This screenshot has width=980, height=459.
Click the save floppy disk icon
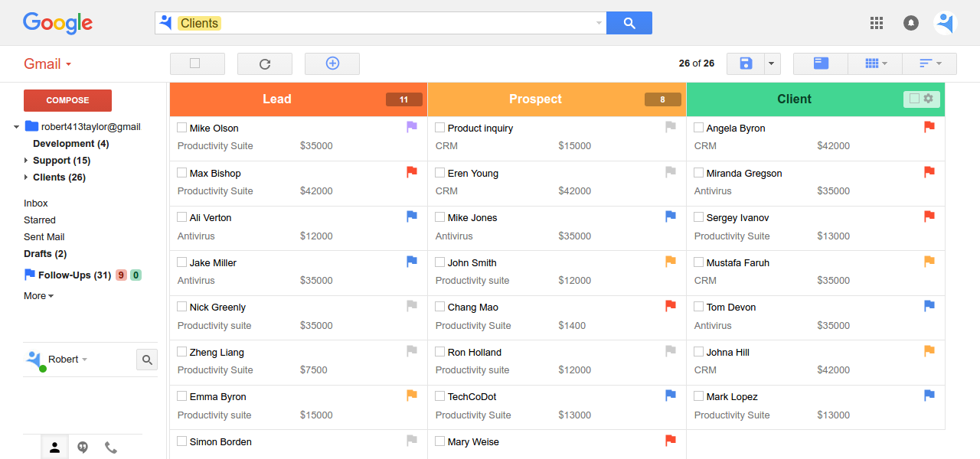click(746, 63)
